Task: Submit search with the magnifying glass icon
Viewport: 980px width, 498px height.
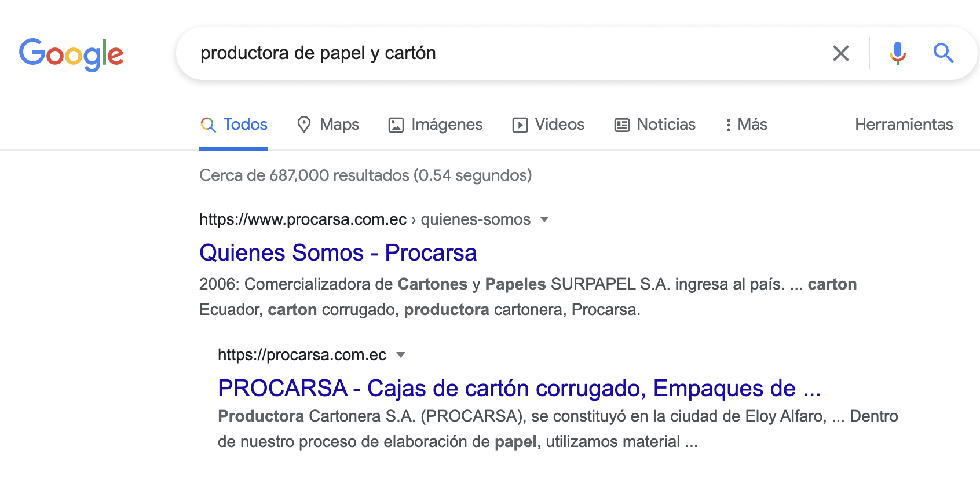Action: pyautogui.click(x=944, y=53)
